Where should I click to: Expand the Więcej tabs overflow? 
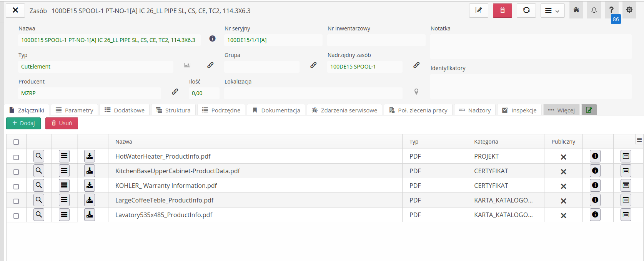pyautogui.click(x=561, y=110)
